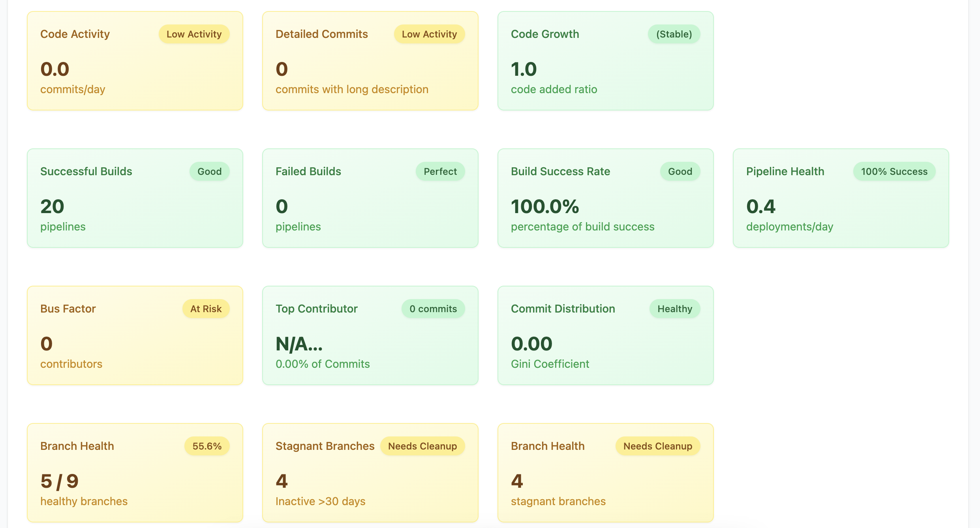This screenshot has width=980, height=528.
Task: Click the Detailed Commits card title
Action: (322, 34)
